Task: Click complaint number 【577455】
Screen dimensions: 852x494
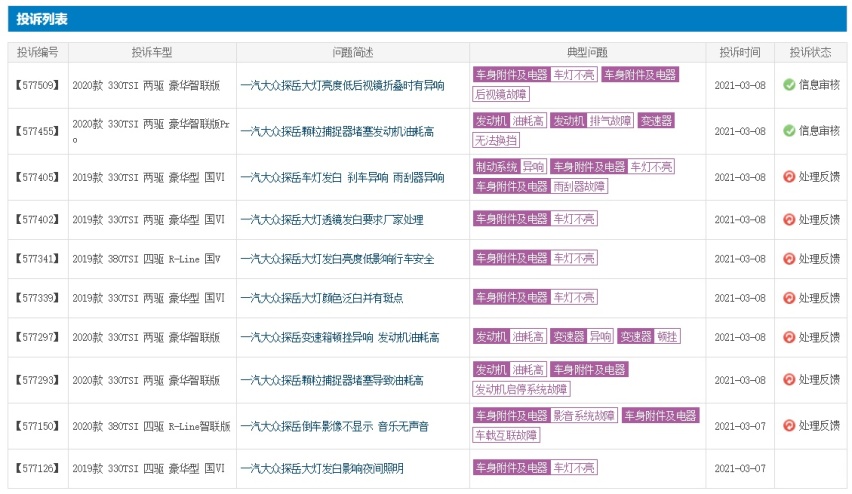Action: click(37, 132)
